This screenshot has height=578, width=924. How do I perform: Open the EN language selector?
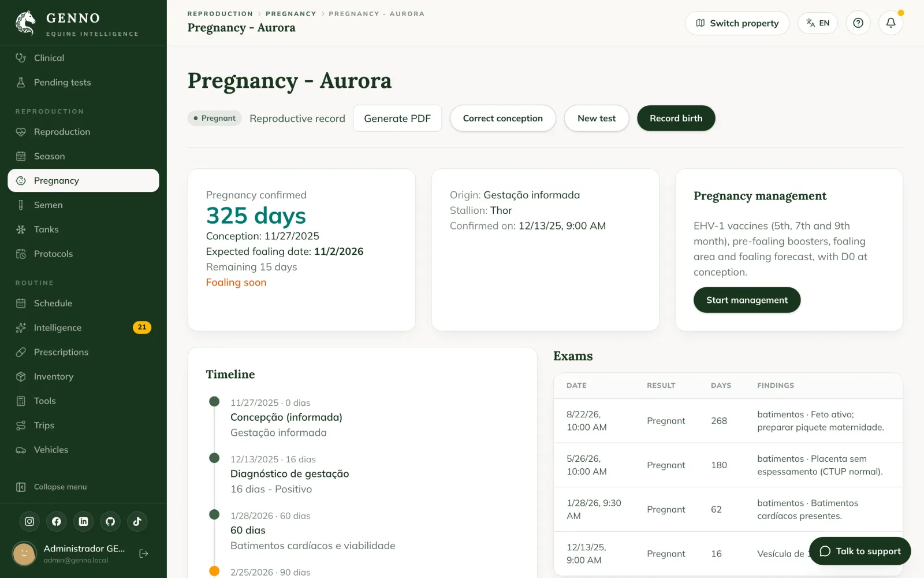point(818,23)
